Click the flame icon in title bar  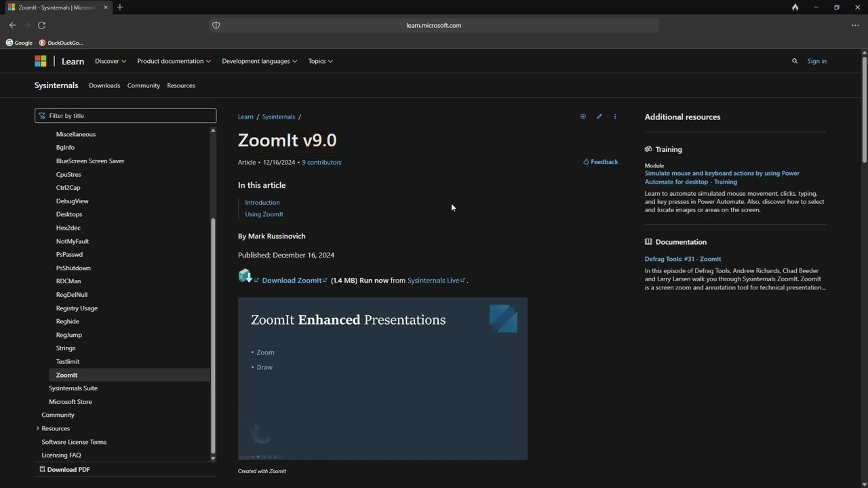[x=795, y=7]
